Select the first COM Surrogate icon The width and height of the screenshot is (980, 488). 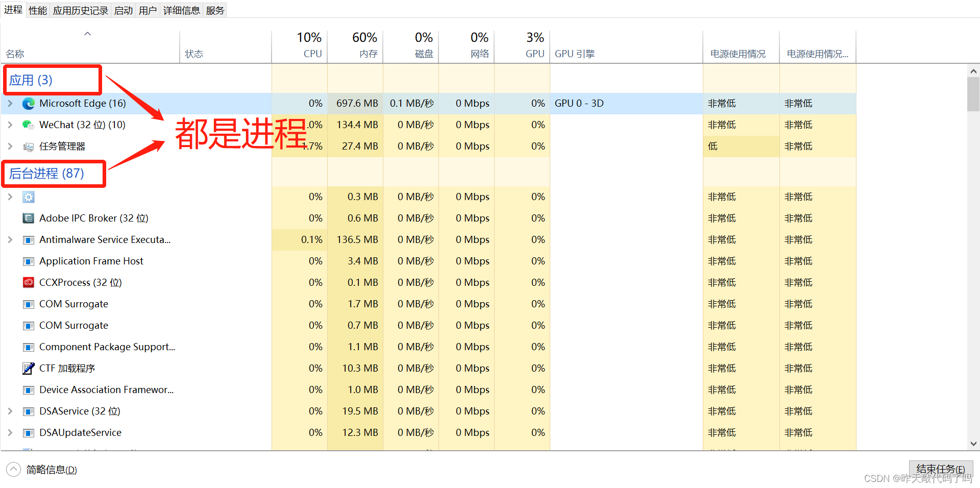coord(29,304)
